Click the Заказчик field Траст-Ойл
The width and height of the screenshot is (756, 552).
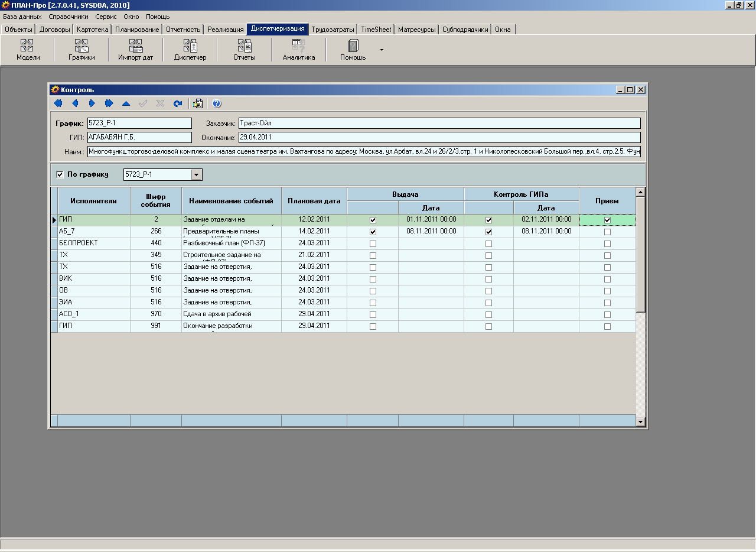(439, 123)
